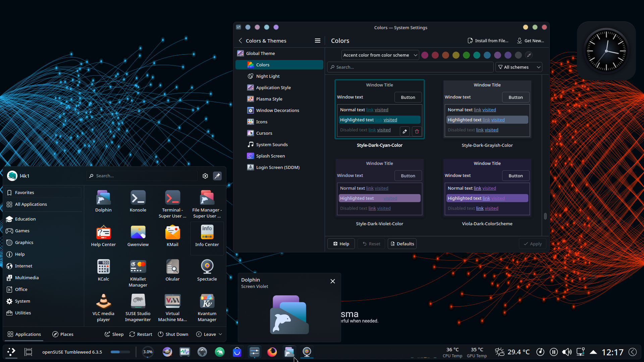Configure the launcher with gear icon

pyautogui.click(x=205, y=176)
